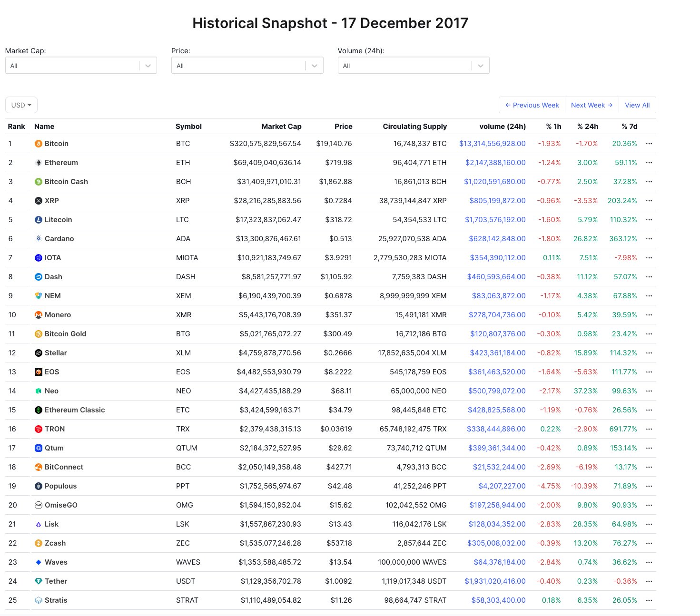The image size is (700, 616).
Task: Open the Volume (24h) filter dropdown
Action: coord(414,66)
